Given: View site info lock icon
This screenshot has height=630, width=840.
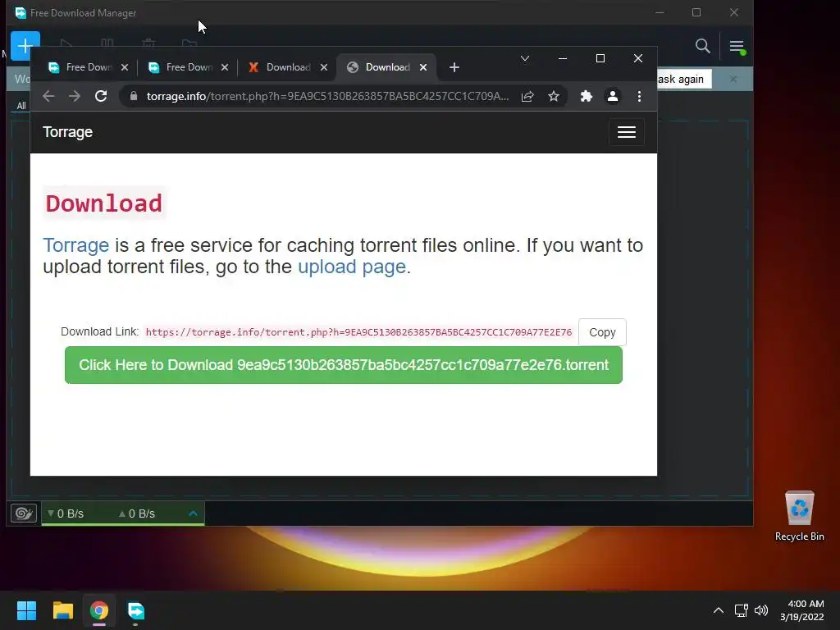Looking at the screenshot, I should 134,96.
